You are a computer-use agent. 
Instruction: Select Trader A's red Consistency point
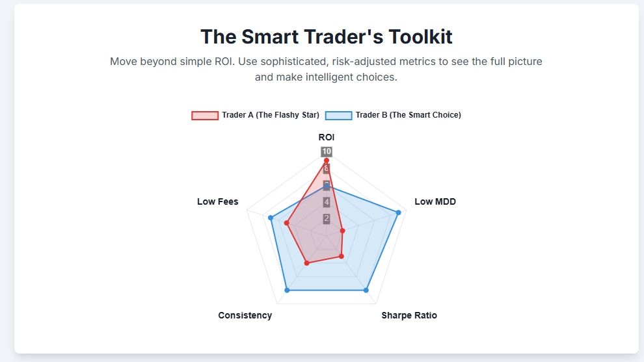coord(307,263)
